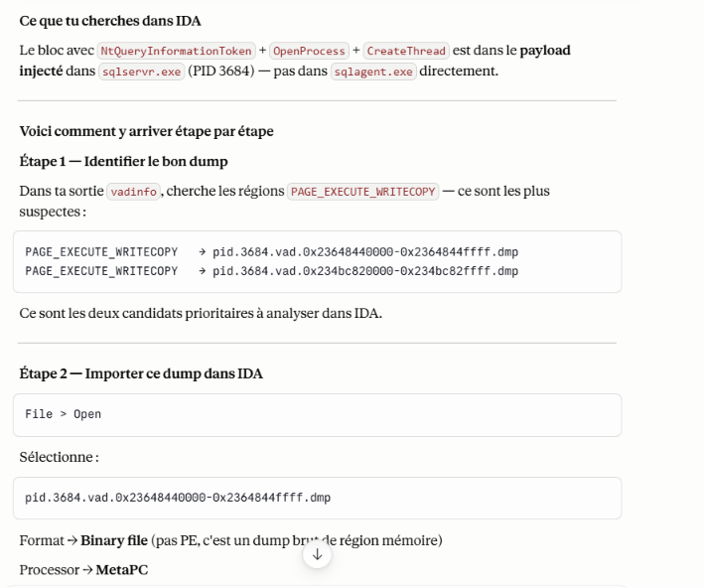Click the scroll-to-bottom down arrow button
The width and height of the screenshot is (704, 588).
click(317, 554)
